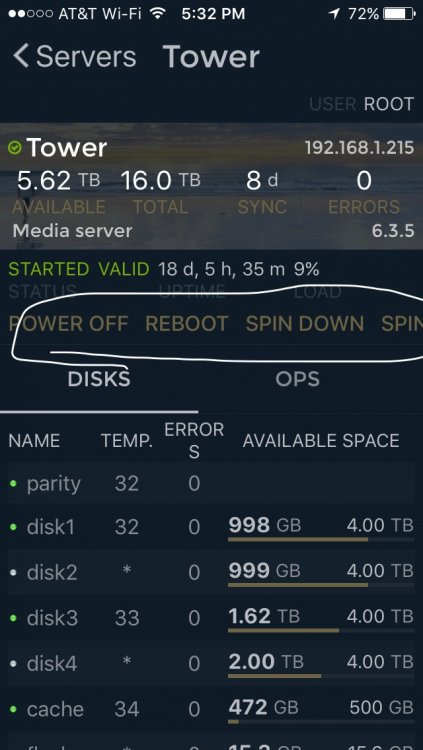Screen dimensions: 423x750
Task: Tap the green status dot for parity
Action: (13, 484)
